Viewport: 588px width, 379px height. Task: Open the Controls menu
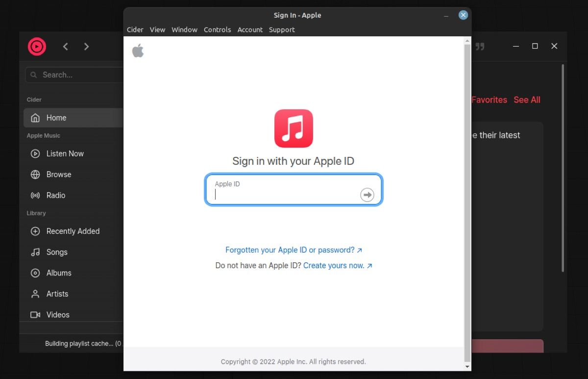(218, 29)
